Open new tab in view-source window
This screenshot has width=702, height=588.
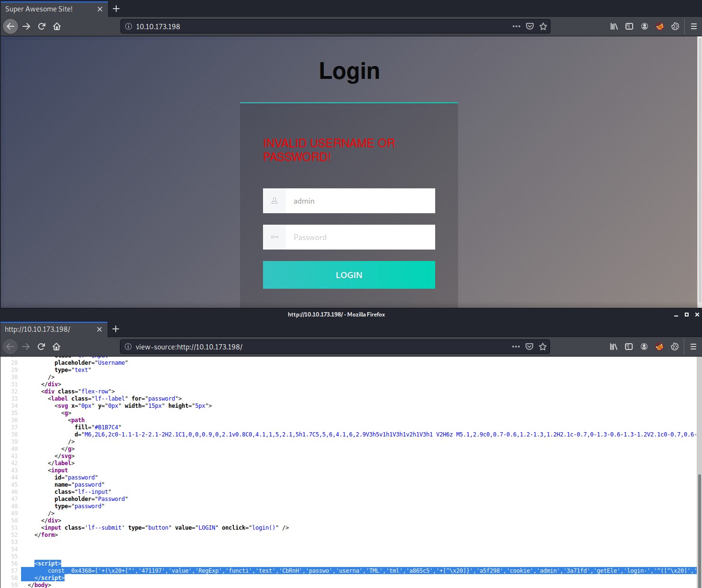pyautogui.click(x=116, y=329)
